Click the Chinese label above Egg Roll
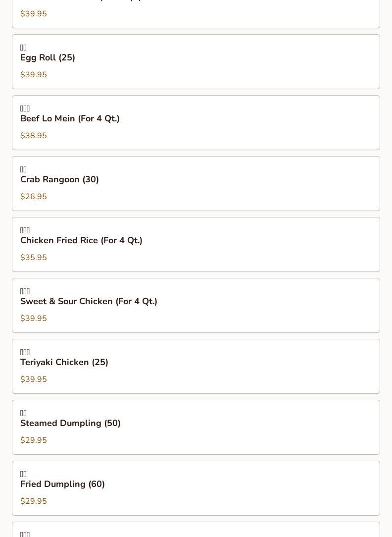392x537 pixels. click(x=23, y=48)
